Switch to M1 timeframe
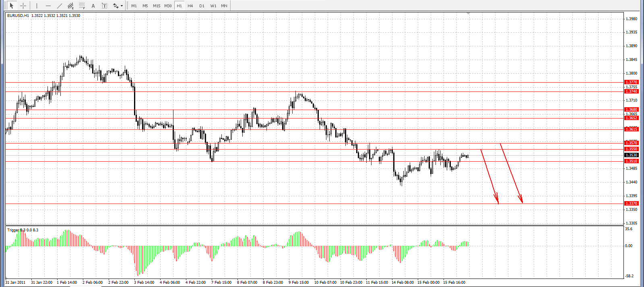Screen dimensions: 644x287 pyautogui.click(x=134, y=6)
